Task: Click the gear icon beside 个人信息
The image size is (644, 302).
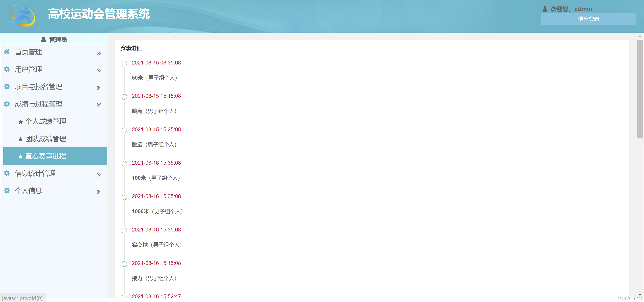Action: (7, 191)
